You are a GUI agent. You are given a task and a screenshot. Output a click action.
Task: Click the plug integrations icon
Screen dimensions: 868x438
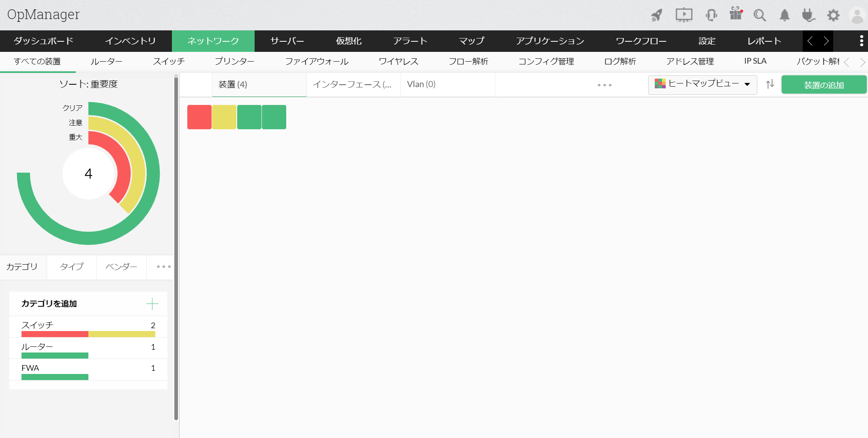pos(808,15)
